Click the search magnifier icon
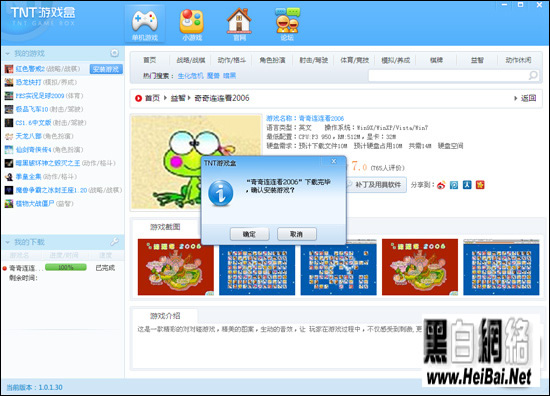 533,75
